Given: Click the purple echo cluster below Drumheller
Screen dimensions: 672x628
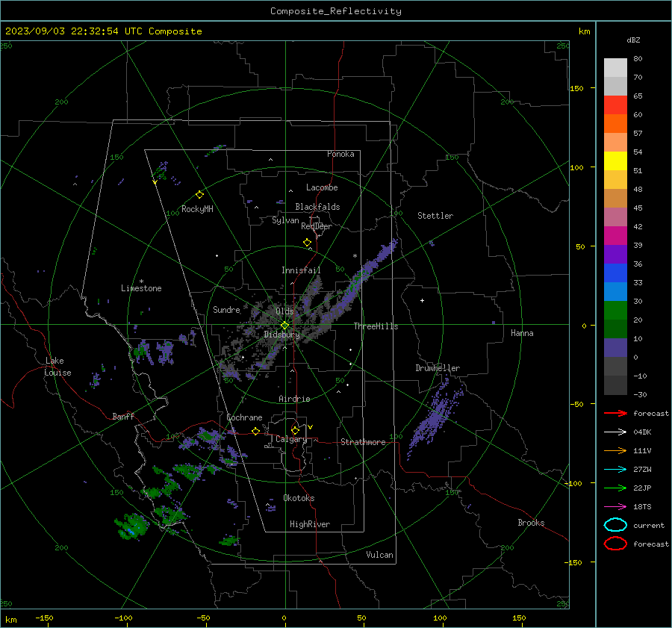Looking at the screenshot, I should [435, 416].
